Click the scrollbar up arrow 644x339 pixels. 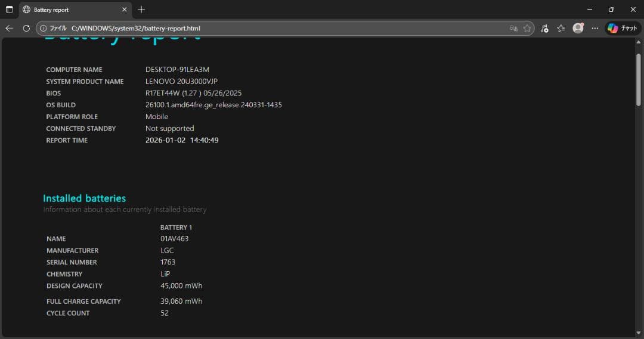tap(638, 42)
